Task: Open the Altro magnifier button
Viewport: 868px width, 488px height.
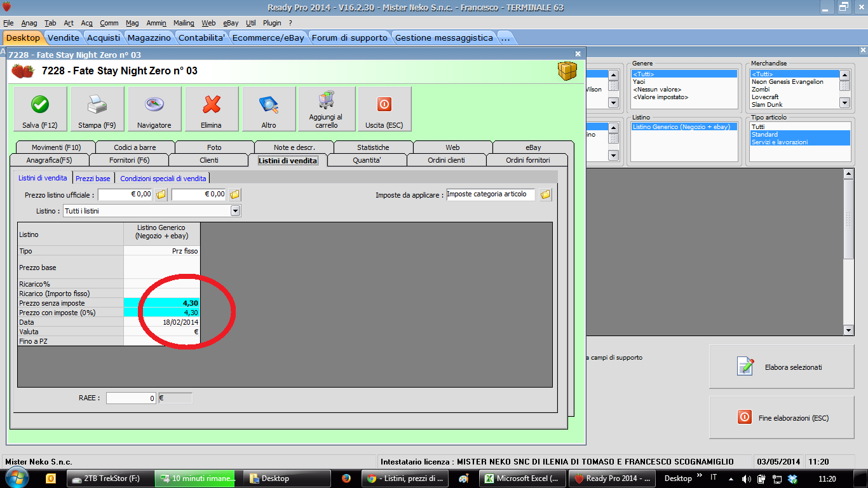Action: [x=269, y=109]
